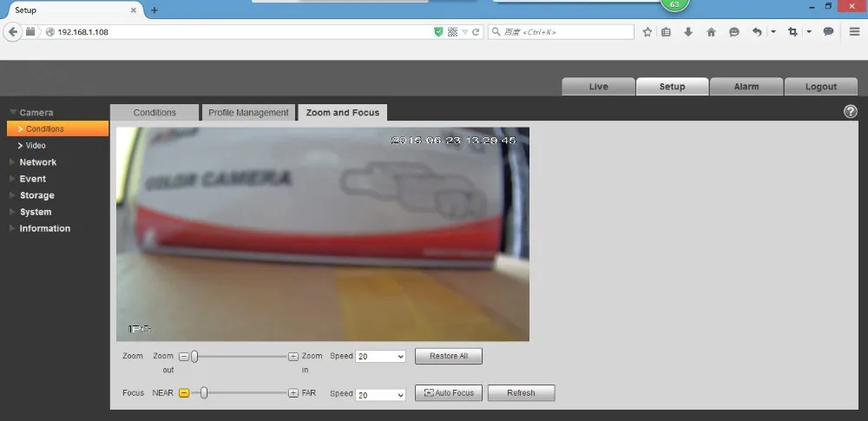
Task: Click the Zoom slider handle
Action: click(x=194, y=357)
